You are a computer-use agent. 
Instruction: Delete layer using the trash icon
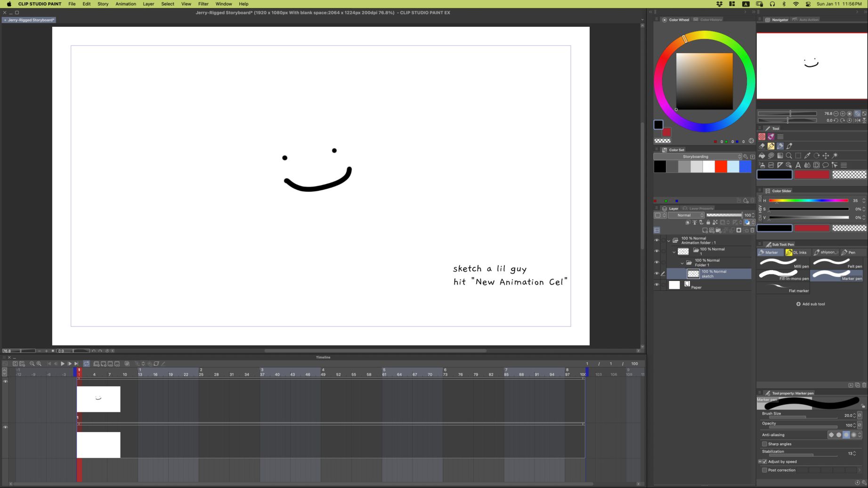pyautogui.click(x=752, y=230)
